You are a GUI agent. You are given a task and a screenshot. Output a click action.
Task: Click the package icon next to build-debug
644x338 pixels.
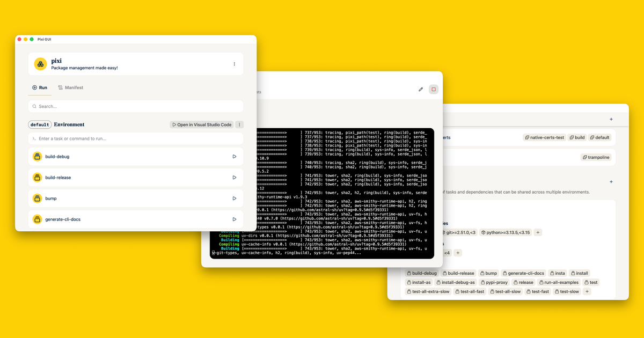click(x=36, y=156)
